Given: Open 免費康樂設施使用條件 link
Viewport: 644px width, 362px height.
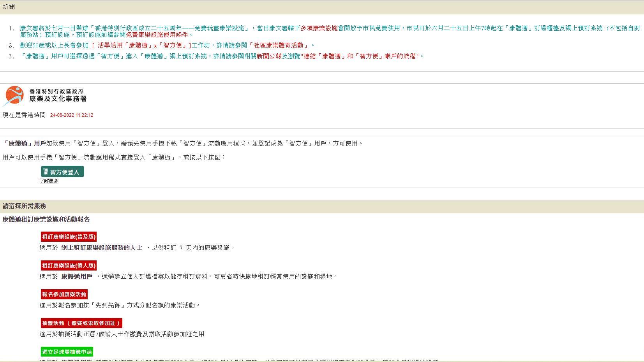Looking at the screenshot, I should (157, 34).
